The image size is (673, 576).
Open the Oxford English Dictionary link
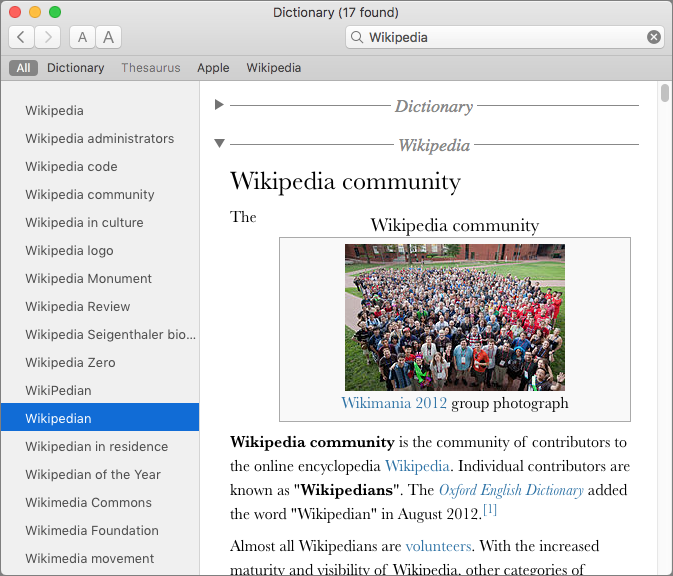tap(511, 490)
